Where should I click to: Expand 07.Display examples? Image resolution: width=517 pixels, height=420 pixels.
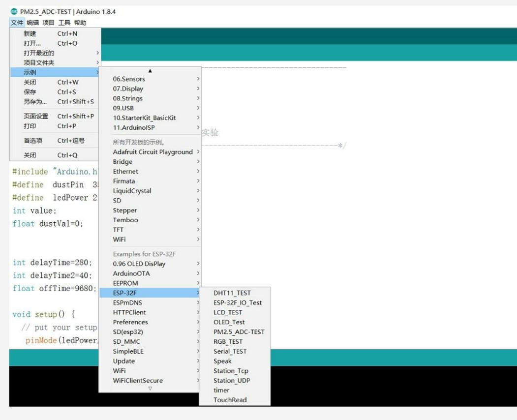pyautogui.click(x=150, y=89)
